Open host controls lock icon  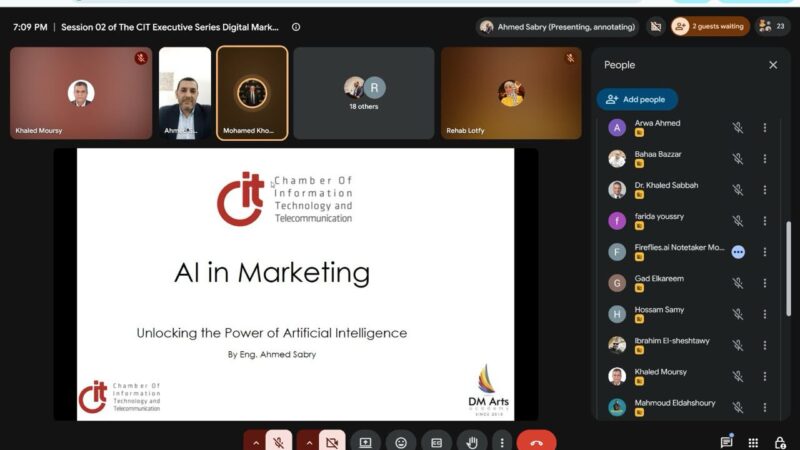[780, 442]
